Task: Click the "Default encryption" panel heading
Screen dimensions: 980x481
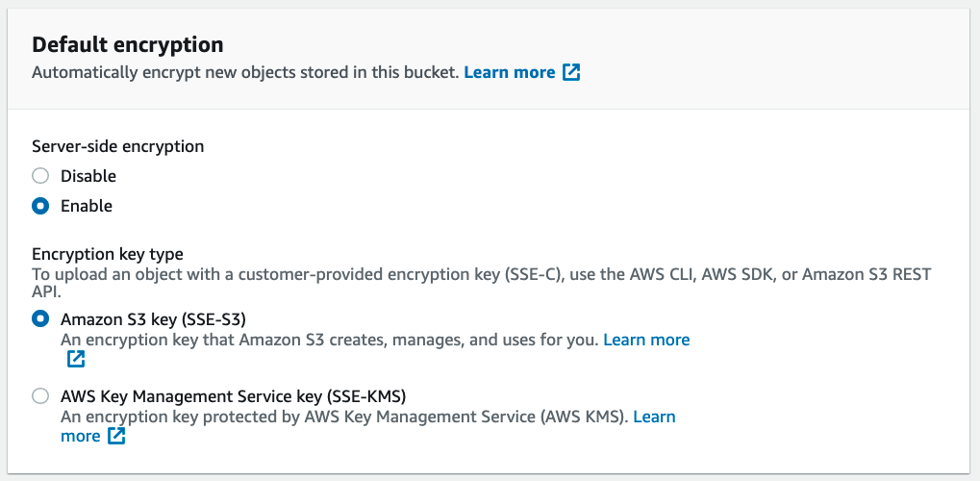Action: [128, 44]
